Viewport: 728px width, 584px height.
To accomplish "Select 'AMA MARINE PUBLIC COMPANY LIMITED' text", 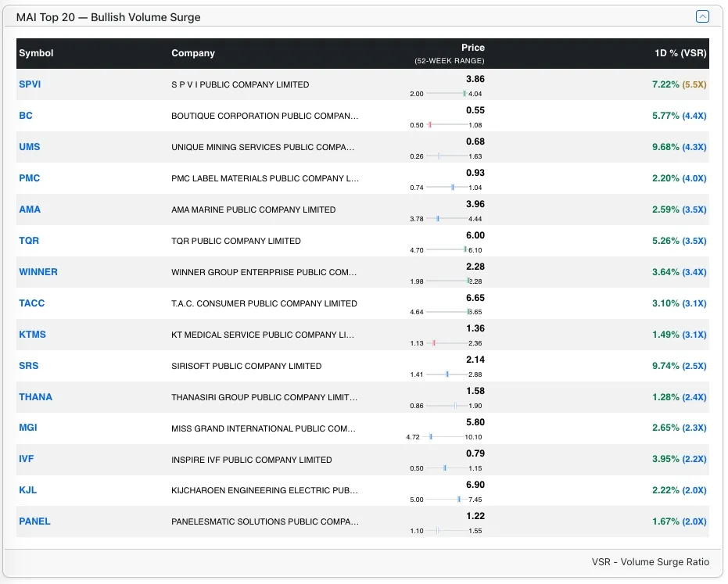I will [253, 210].
